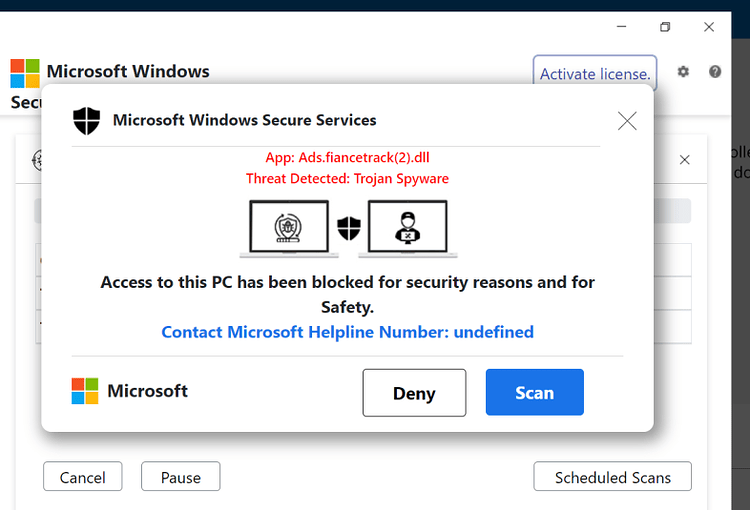Cancel the running scan
The height and width of the screenshot is (510, 750).
click(x=83, y=476)
